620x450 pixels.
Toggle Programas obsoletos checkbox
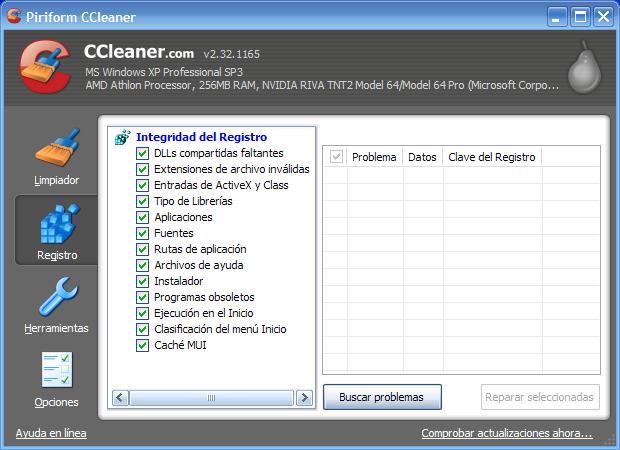pyautogui.click(x=142, y=297)
